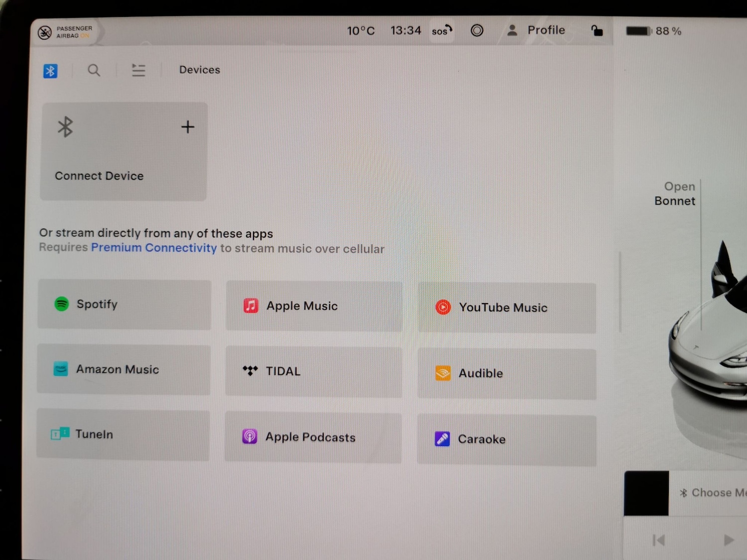Launch Spotify
The height and width of the screenshot is (560, 747).
[124, 305]
